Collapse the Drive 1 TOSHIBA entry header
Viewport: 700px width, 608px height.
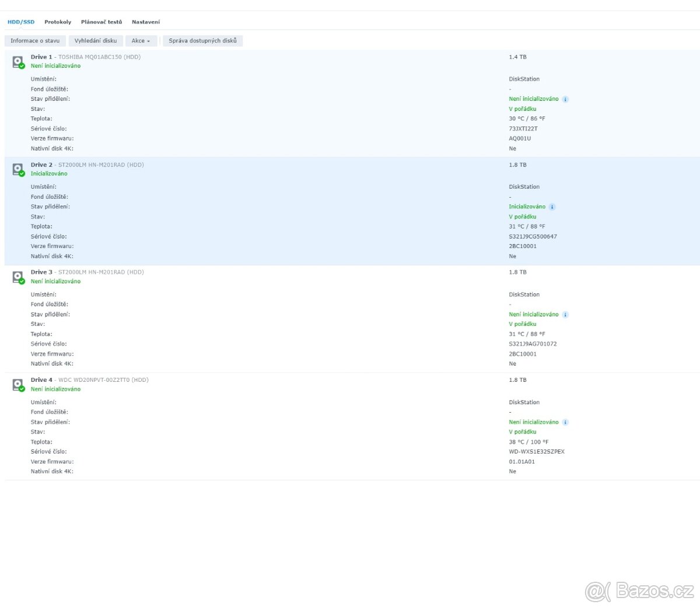[86, 57]
